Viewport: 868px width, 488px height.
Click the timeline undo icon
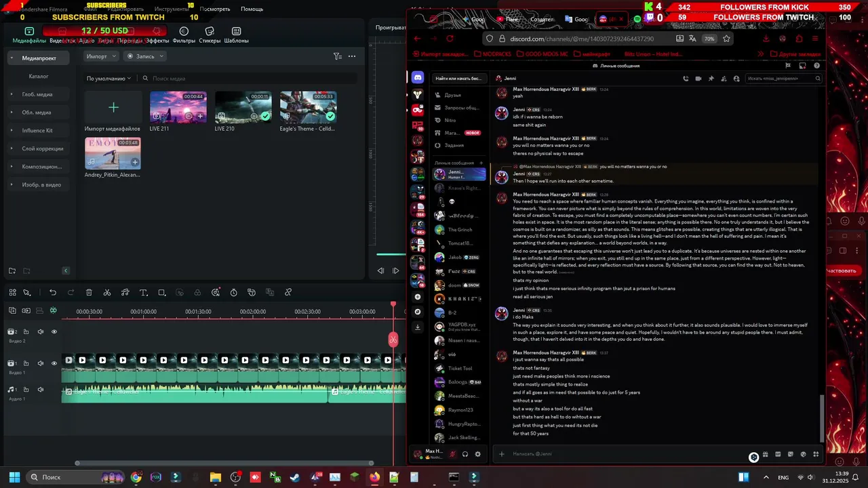tap(52, 293)
